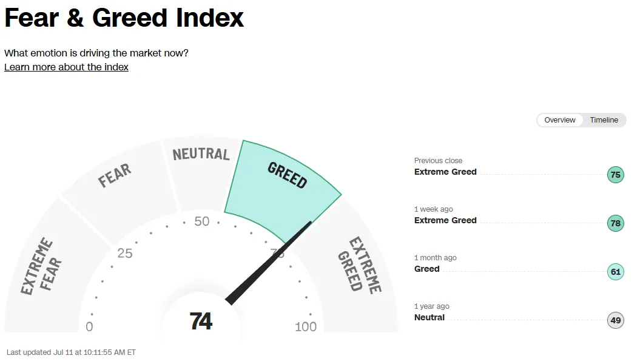This screenshot has width=643, height=364.
Task: Click the current index value 74
Action: click(201, 322)
